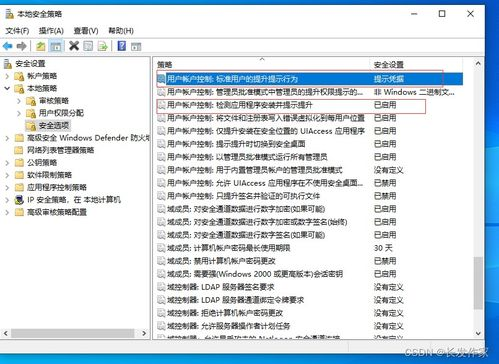This screenshot has width=499, height=364.
Task: Select policy 域成员: 禁用计算机帐户密码更改
Action: point(310,261)
